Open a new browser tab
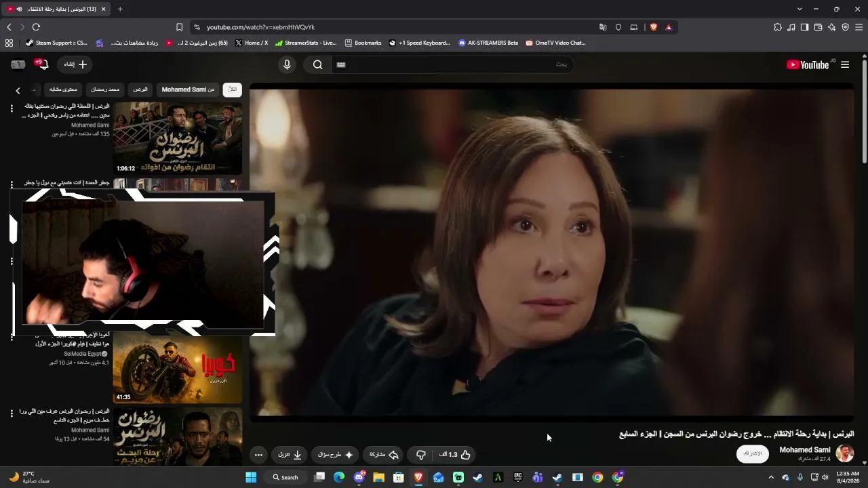 tap(120, 9)
